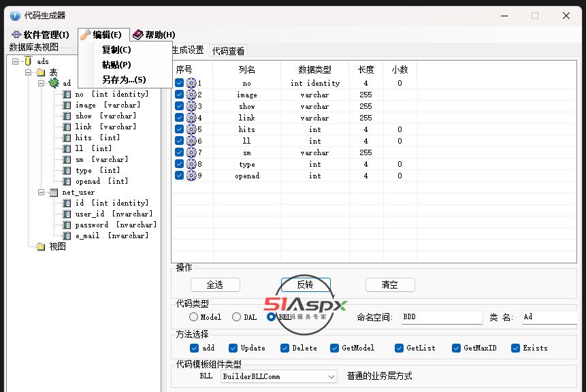Click gear icon in grid row 1
Image resolution: width=586 pixels, height=392 pixels.
tap(191, 83)
